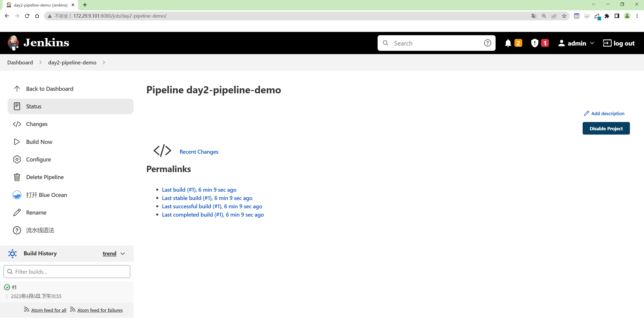The width and height of the screenshot is (644, 326).
Task: Open the browser extensions puzzle icon
Action: click(x=607, y=16)
